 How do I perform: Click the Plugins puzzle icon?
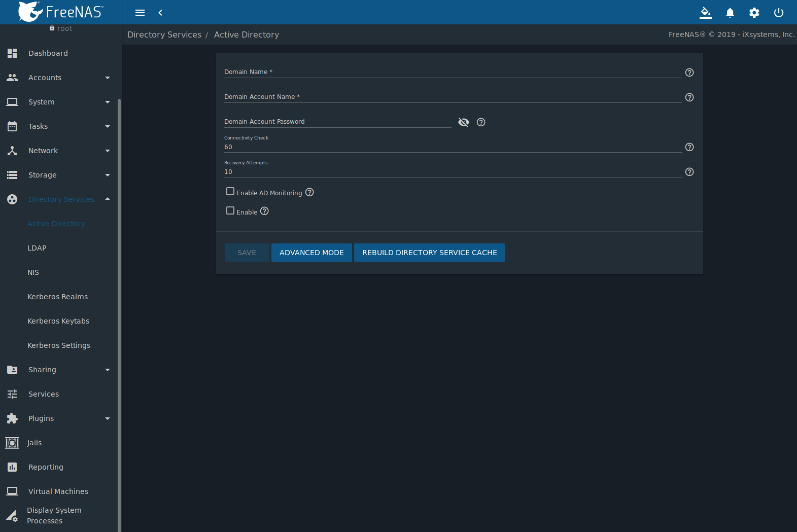pyautogui.click(x=12, y=418)
